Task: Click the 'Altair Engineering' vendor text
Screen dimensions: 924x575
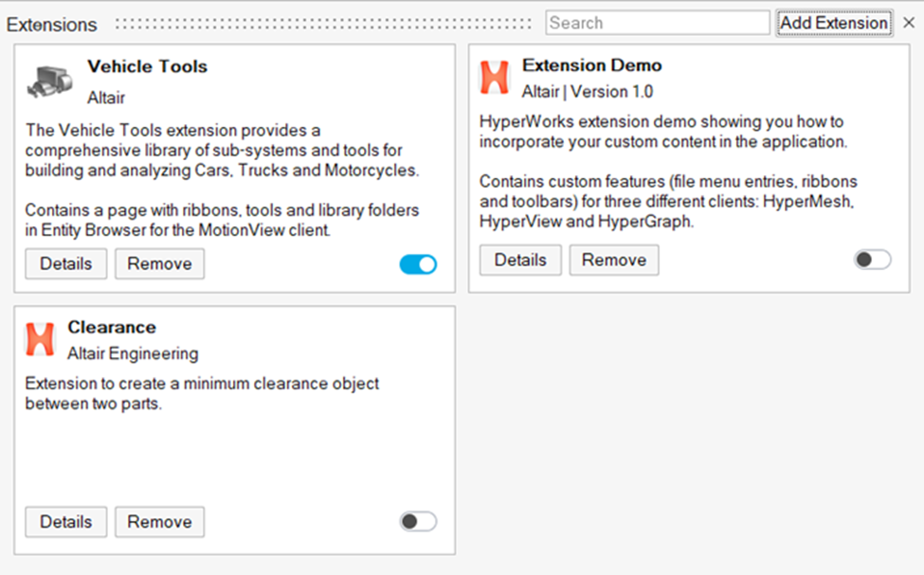Action: (133, 353)
